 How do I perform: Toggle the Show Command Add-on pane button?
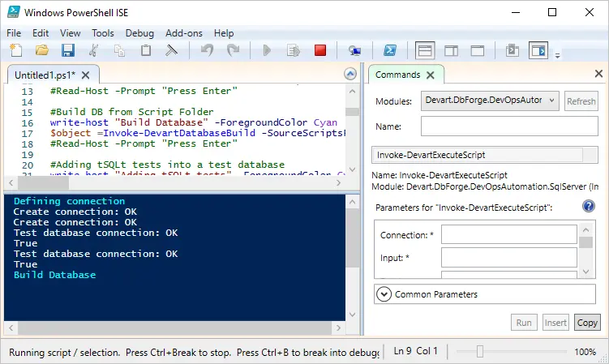click(538, 51)
